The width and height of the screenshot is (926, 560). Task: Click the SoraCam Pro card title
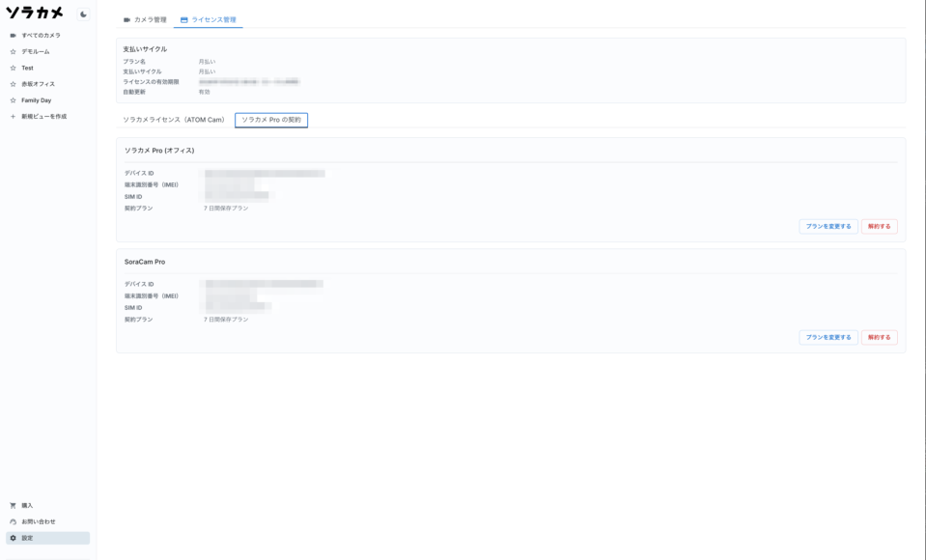(145, 262)
